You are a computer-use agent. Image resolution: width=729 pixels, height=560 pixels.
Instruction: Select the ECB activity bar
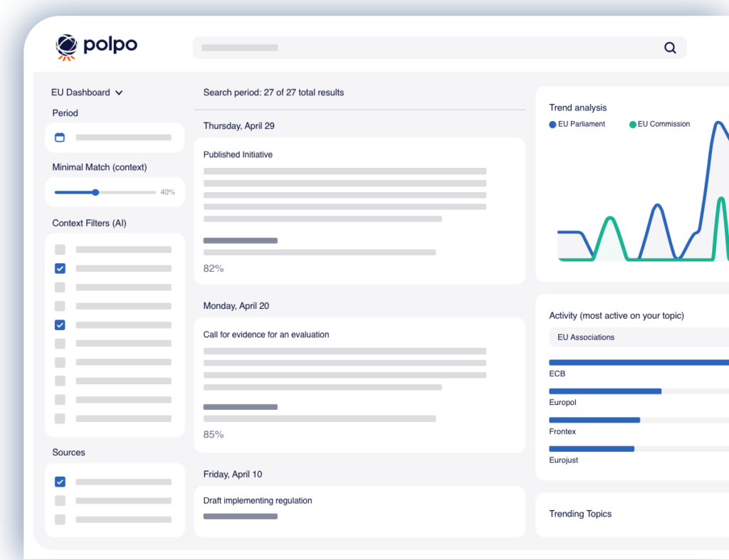coord(639,362)
